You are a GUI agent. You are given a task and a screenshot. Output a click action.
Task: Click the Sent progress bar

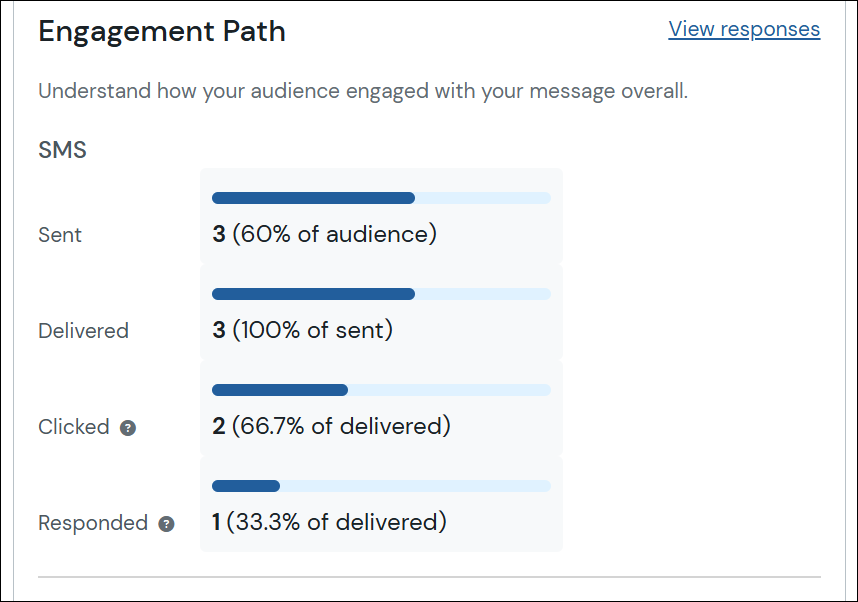[380, 198]
